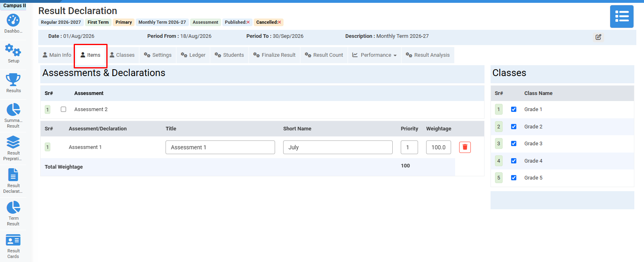Viewport: 644px width, 262px height.
Task: Click the Date 01/Aug/2026 text
Action: pos(71,36)
